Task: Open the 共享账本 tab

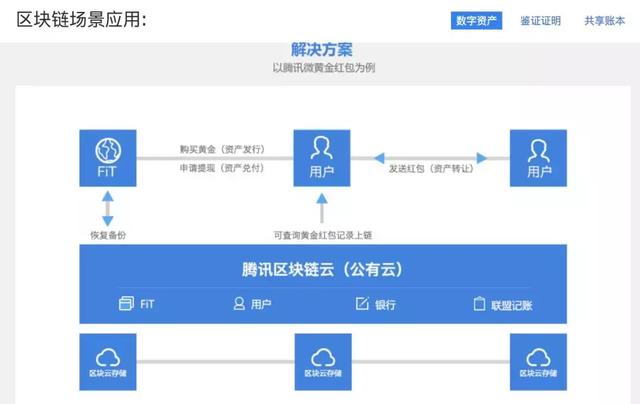Action: click(604, 21)
